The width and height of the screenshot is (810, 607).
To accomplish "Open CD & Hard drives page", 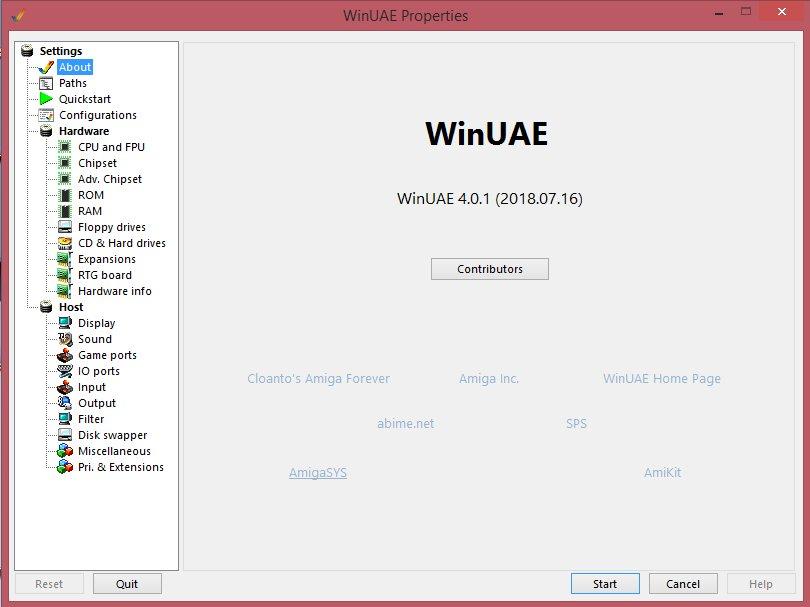I will coord(121,243).
